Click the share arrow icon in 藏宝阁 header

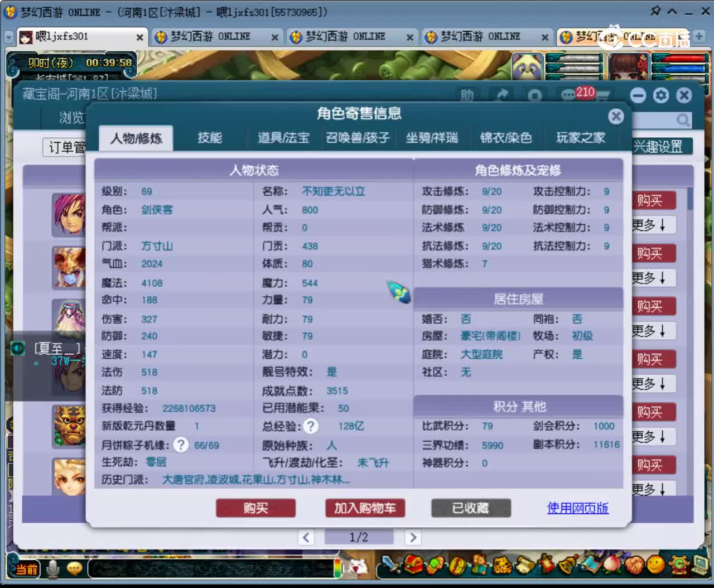pos(501,95)
